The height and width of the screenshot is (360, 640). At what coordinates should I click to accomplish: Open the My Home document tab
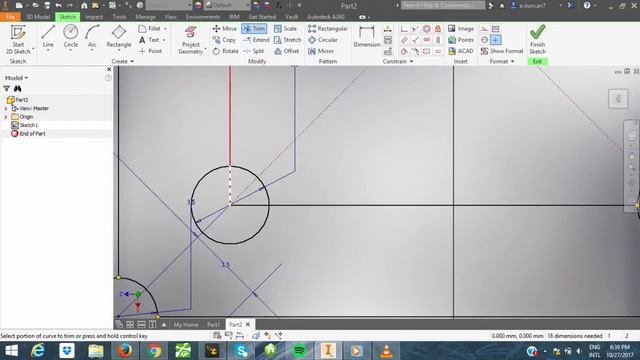(186, 324)
